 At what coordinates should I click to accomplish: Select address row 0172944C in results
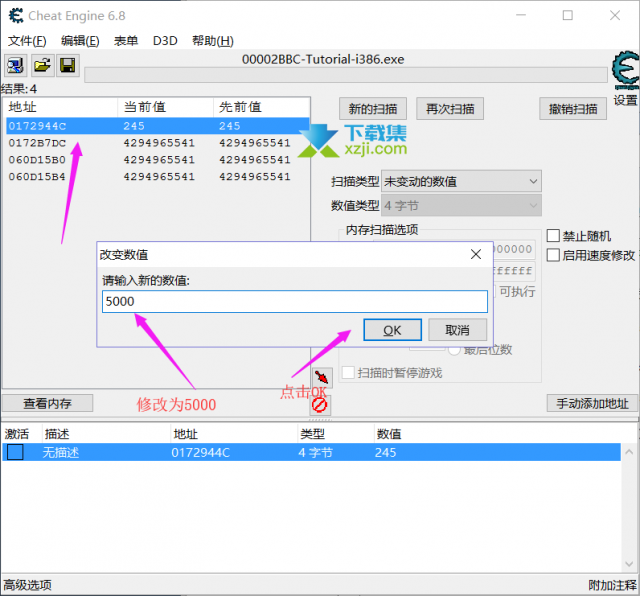[158, 126]
